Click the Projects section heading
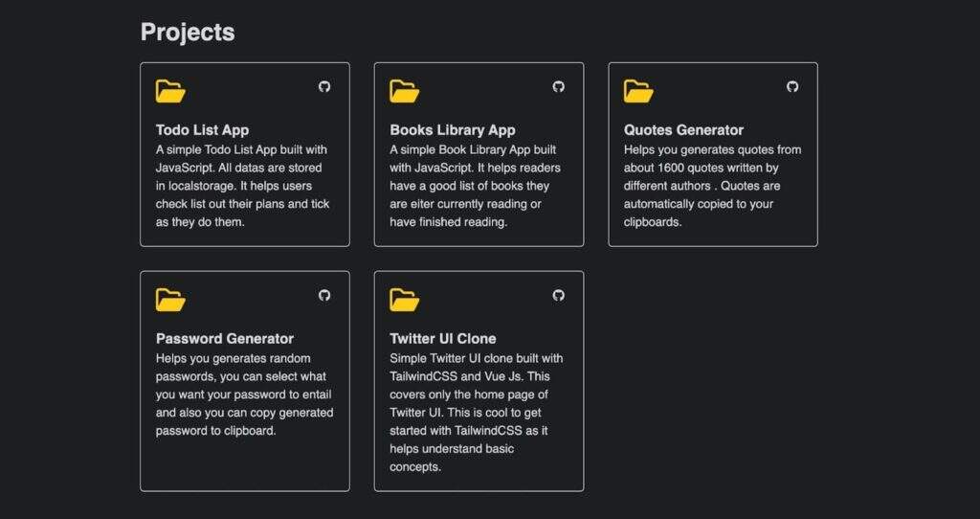980x519 pixels. (x=188, y=32)
